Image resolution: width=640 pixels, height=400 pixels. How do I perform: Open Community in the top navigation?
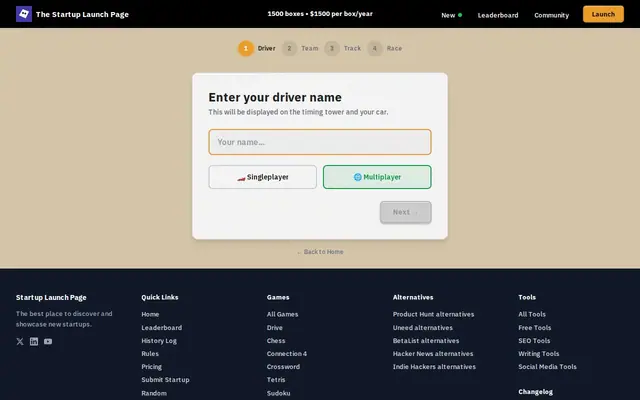tap(551, 15)
